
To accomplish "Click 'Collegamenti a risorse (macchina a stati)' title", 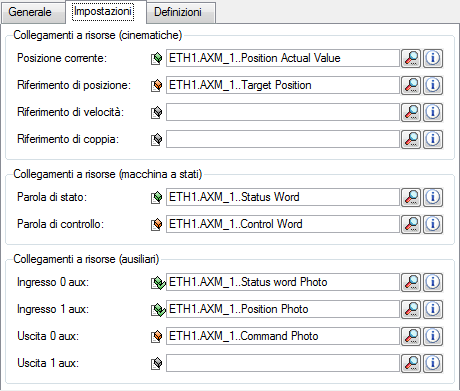I will 108,174.
